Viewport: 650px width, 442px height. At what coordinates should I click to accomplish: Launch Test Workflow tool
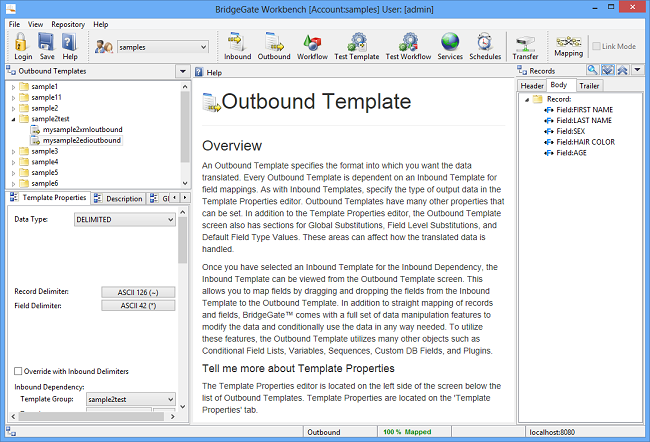coord(408,46)
